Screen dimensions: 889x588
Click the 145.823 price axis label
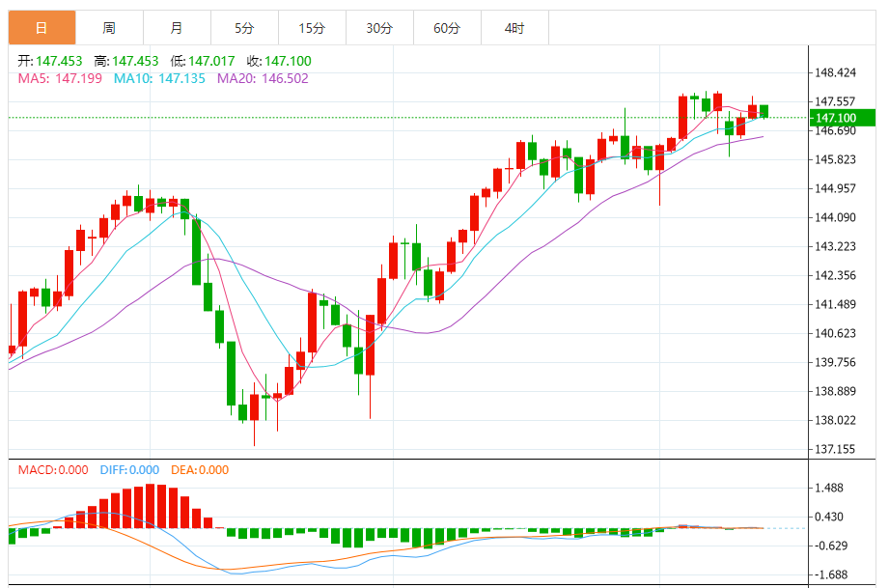tap(835, 159)
